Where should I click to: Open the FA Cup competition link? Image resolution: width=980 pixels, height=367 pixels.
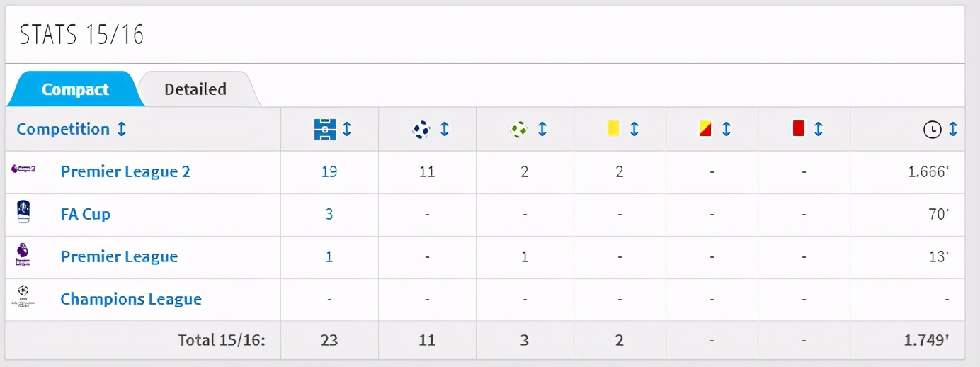tap(86, 214)
